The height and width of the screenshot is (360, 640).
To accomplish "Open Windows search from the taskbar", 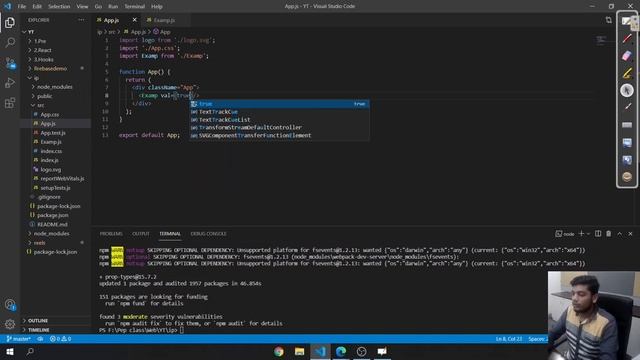I will [30, 351].
